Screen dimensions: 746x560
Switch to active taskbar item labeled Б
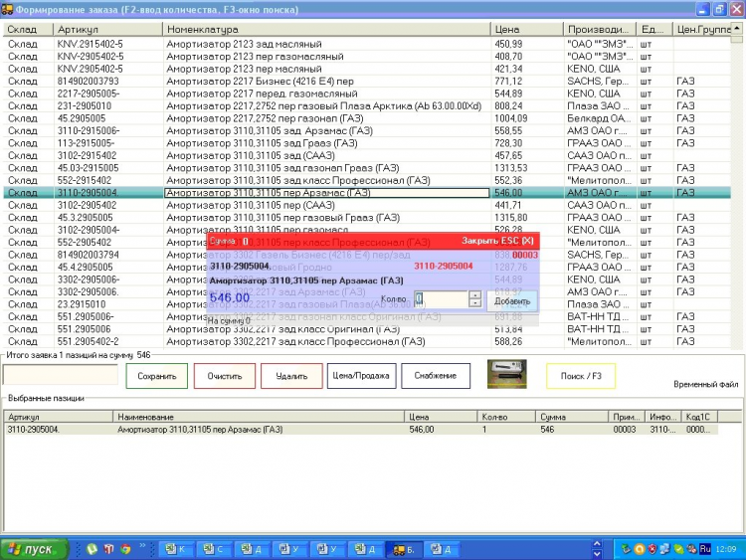coord(403,549)
